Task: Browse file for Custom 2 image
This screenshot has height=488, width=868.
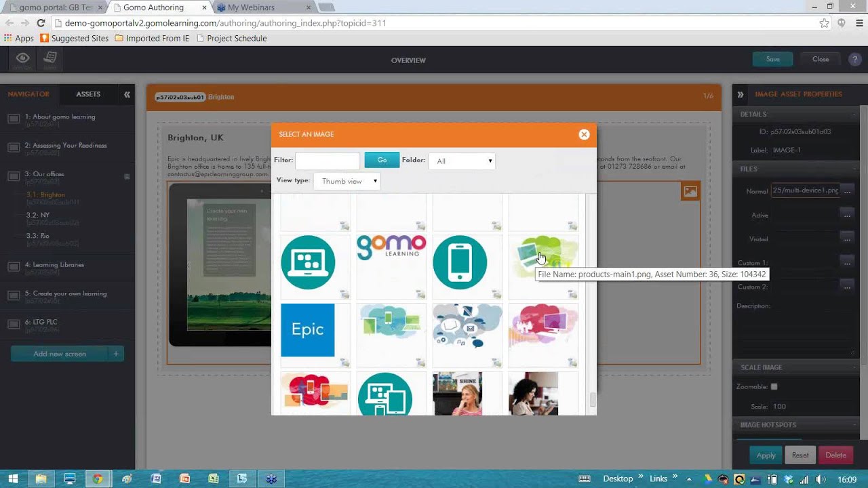Action: (x=847, y=287)
